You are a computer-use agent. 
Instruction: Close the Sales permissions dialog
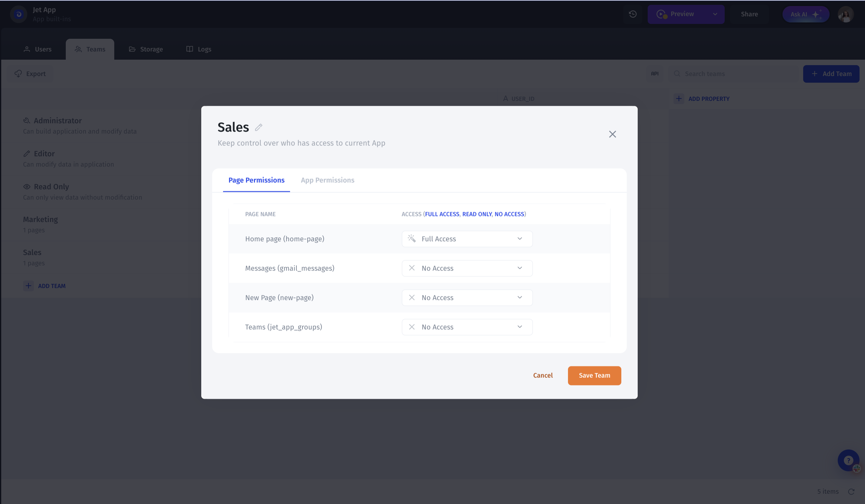click(612, 134)
